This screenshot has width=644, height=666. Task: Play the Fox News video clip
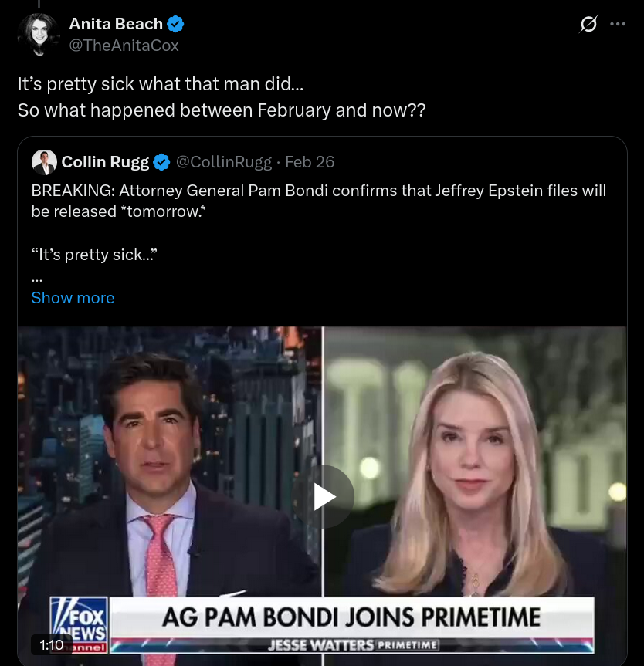click(x=323, y=496)
